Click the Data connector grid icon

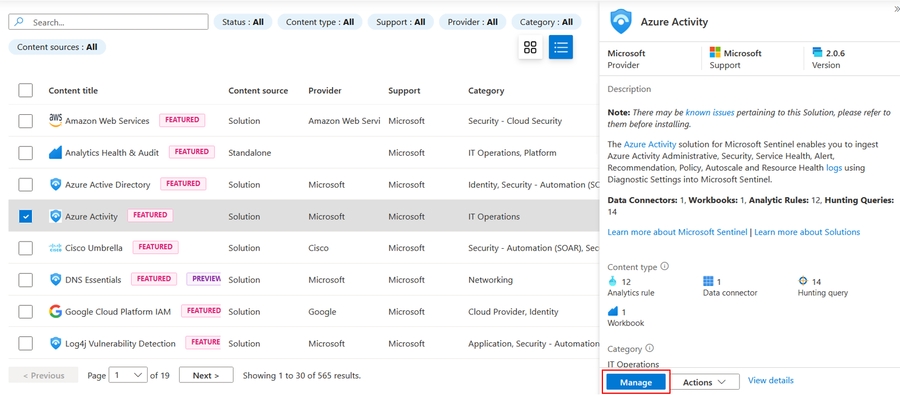click(708, 281)
